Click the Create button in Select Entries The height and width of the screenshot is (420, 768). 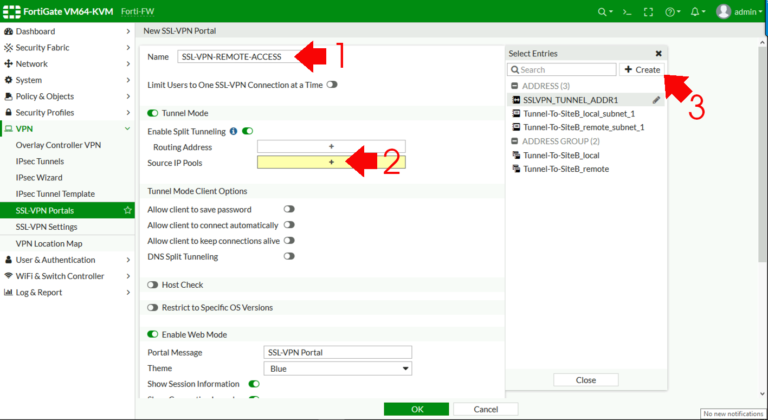(x=642, y=70)
